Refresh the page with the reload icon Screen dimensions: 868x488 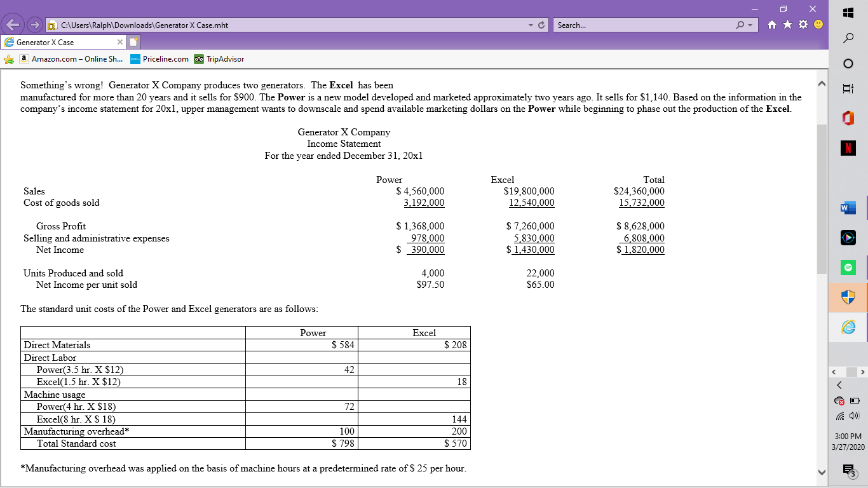point(541,25)
